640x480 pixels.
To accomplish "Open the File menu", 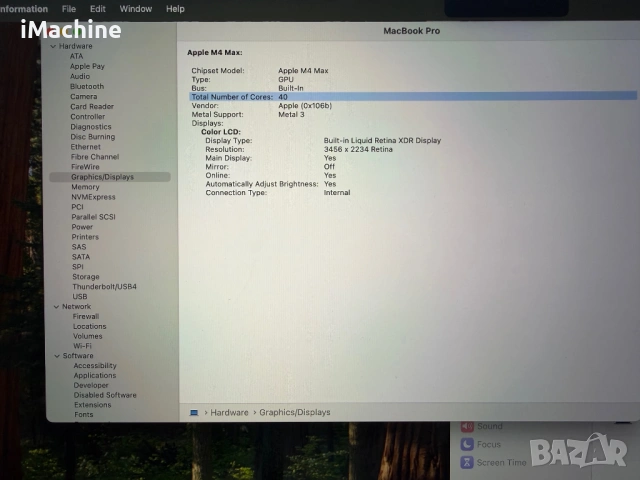I will pos(69,9).
